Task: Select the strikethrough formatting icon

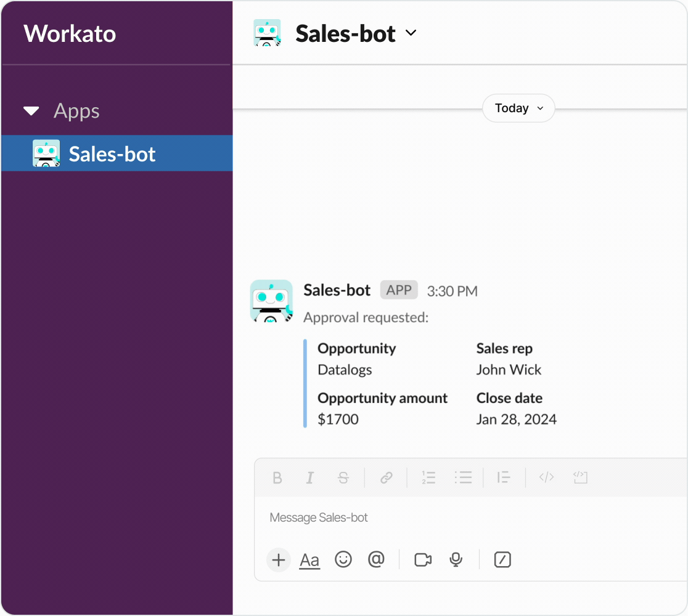Action: pyautogui.click(x=343, y=477)
